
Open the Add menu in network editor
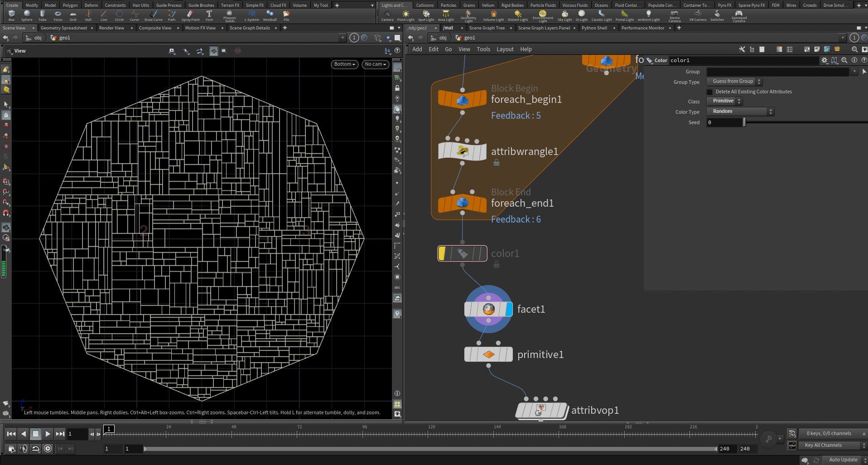point(417,49)
